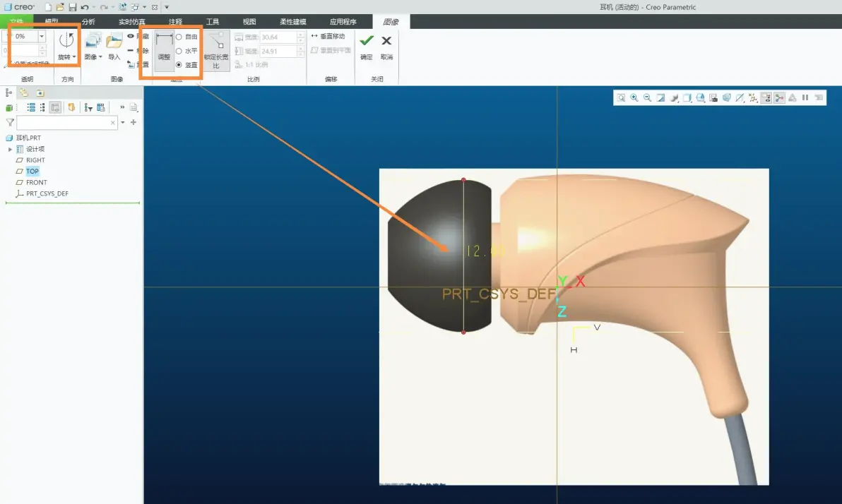Image resolution: width=842 pixels, height=504 pixels.
Task: Click the 垂直移动 button
Action: point(328,36)
